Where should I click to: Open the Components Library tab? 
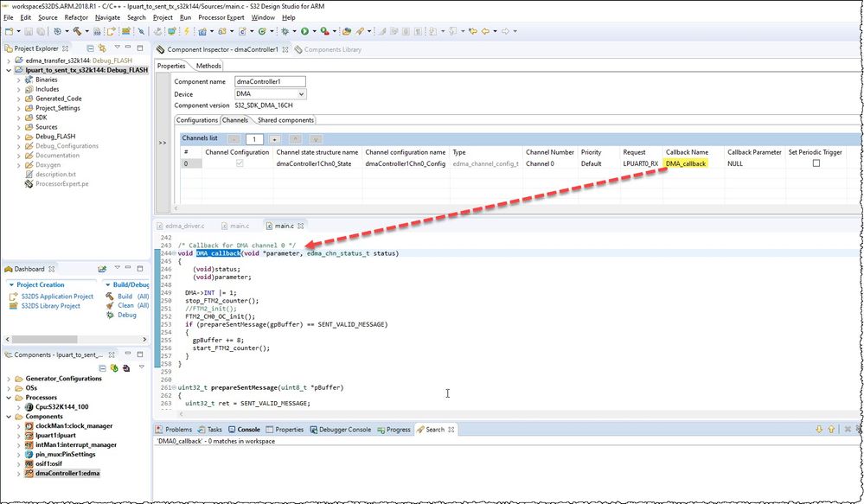click(x=328, y=49)
